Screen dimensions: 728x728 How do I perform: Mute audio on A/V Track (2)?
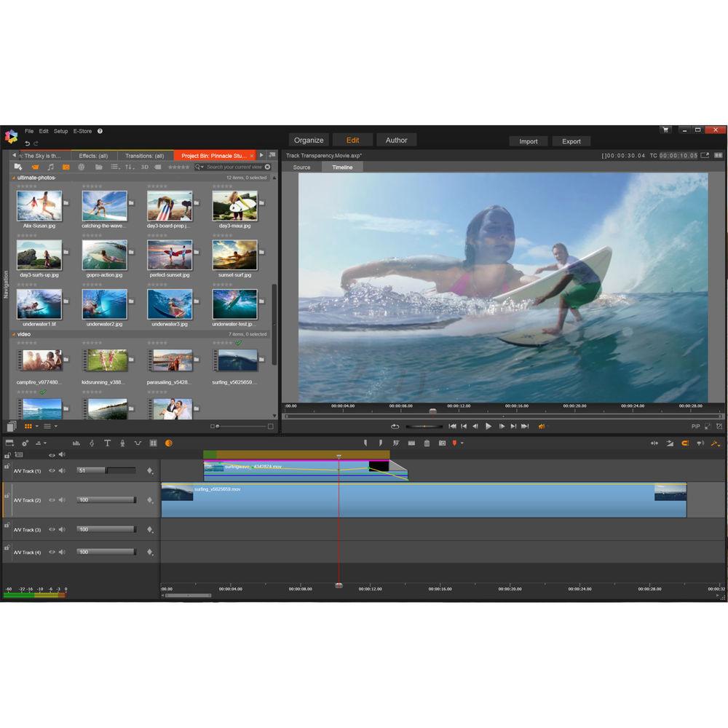[x=62, y=499]
